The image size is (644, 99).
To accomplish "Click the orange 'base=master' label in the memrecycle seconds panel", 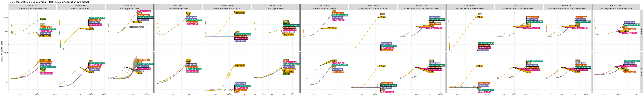I will pyautogui.click(x=46, y=62).
